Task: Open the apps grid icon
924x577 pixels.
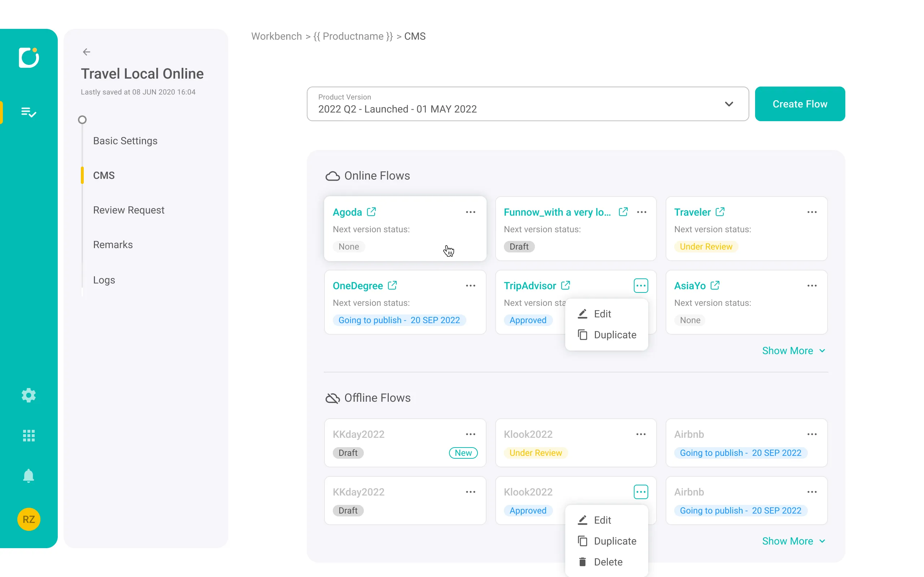Action: click(29, 435)
